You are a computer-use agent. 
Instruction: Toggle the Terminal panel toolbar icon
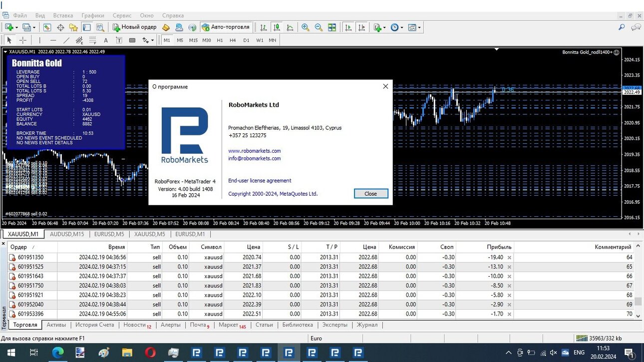87,27
